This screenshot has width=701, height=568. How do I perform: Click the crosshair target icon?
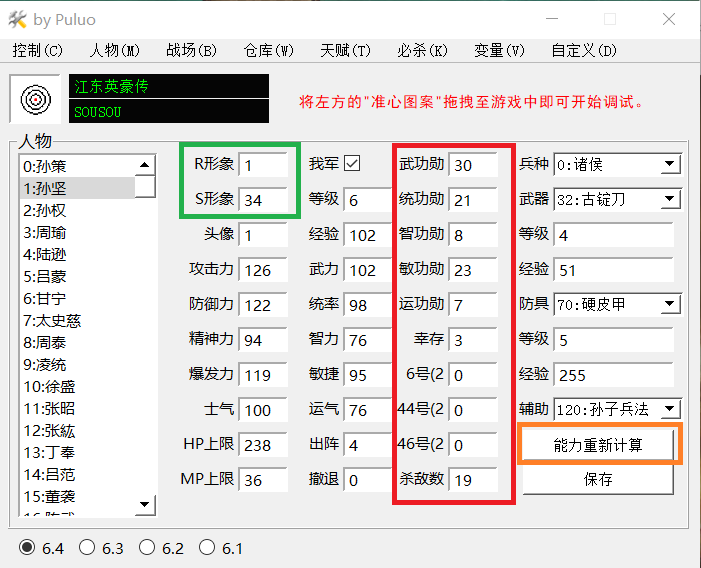click(x=35, y=99)
